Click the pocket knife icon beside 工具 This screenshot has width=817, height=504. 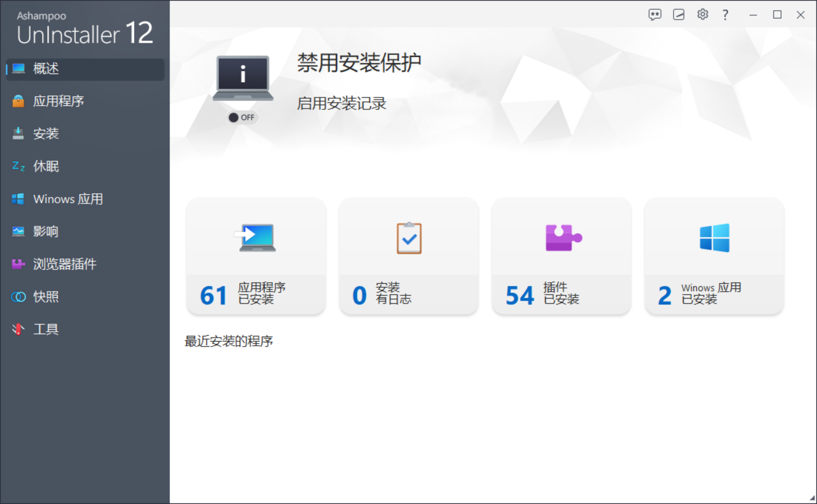click(18, 330)
